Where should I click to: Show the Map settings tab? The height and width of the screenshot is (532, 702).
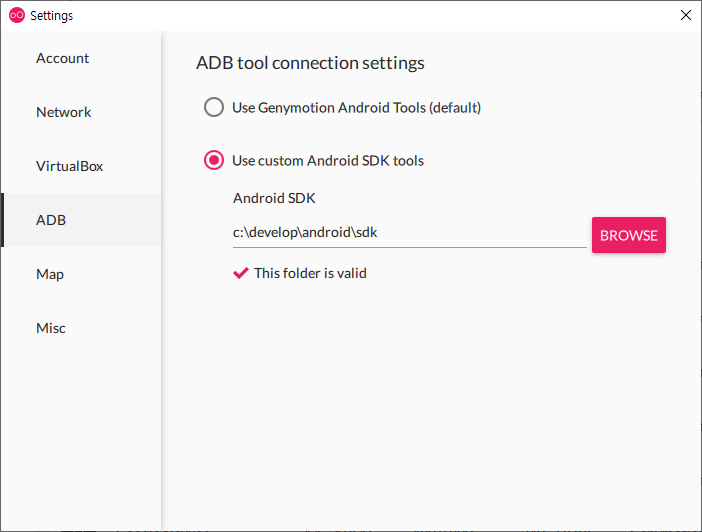point(50,274)
